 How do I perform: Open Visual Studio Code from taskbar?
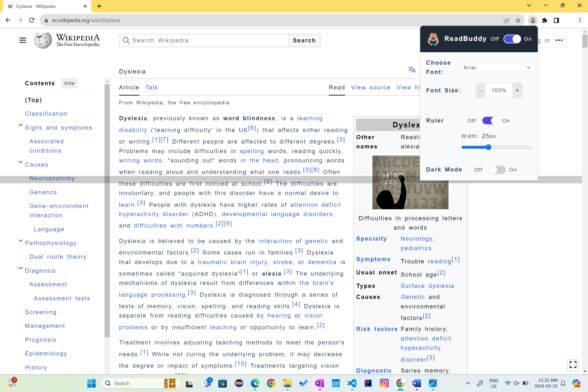point(352,383)
